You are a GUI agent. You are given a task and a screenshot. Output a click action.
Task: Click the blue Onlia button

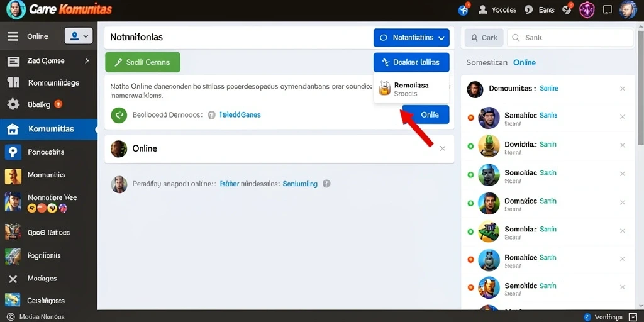[x=426, y=114]
